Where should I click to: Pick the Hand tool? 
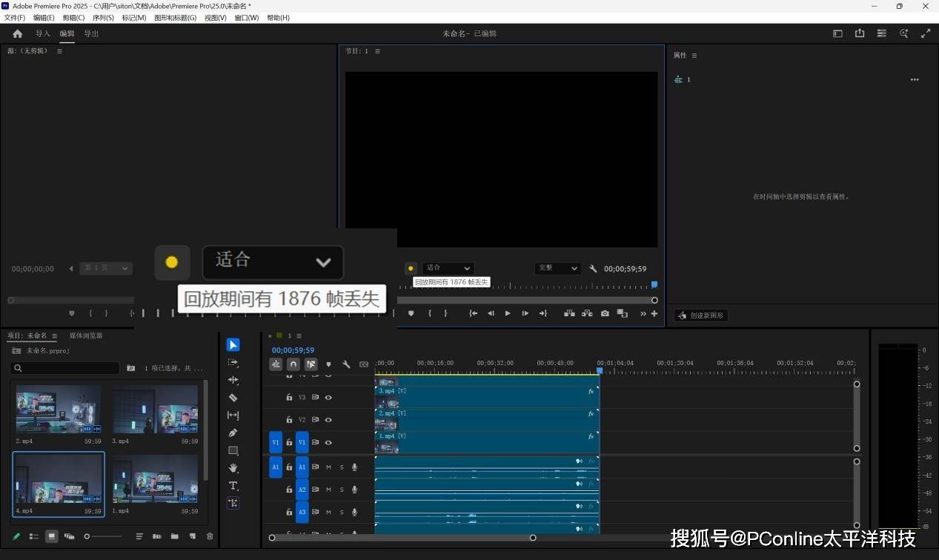233,468
